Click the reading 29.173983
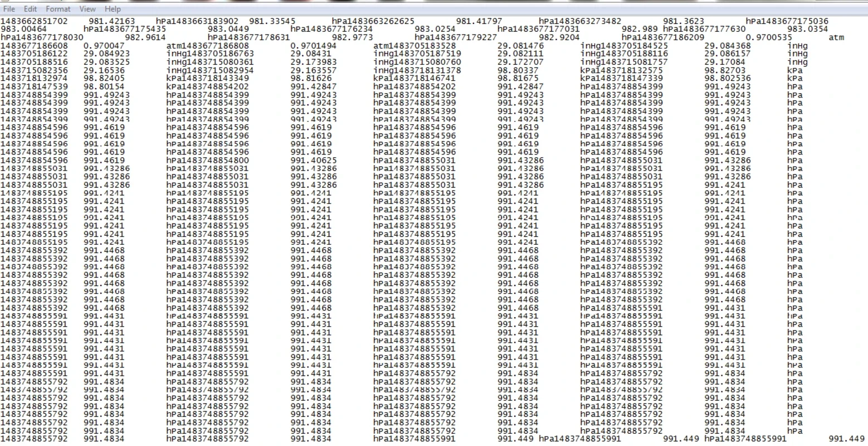Image resolution: width=868 pixels, height=446 pixels. tap(314, 62)
